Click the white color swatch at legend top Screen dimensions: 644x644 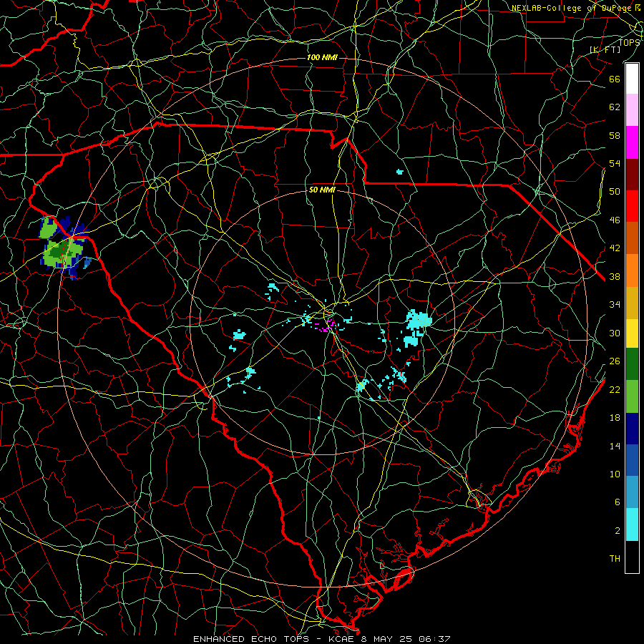pos(632,79)
